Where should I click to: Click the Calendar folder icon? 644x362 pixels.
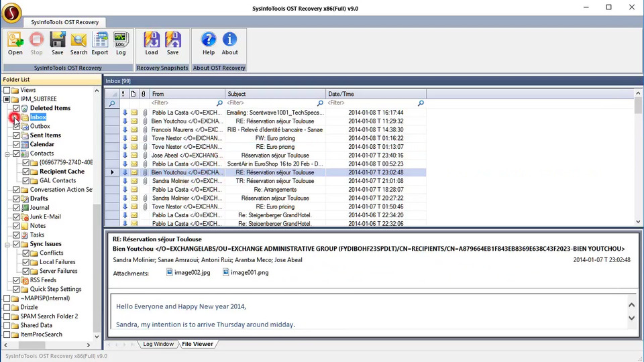(25, 145)
